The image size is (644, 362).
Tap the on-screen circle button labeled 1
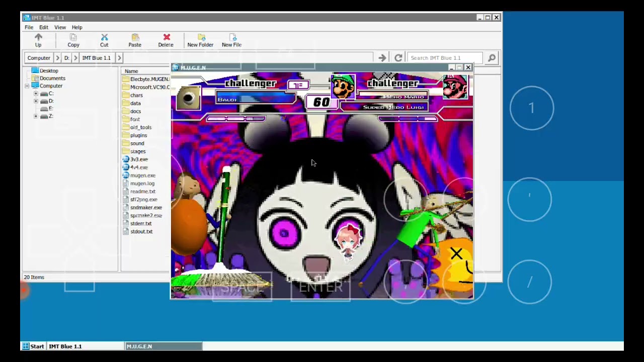[x=532, y=108]
